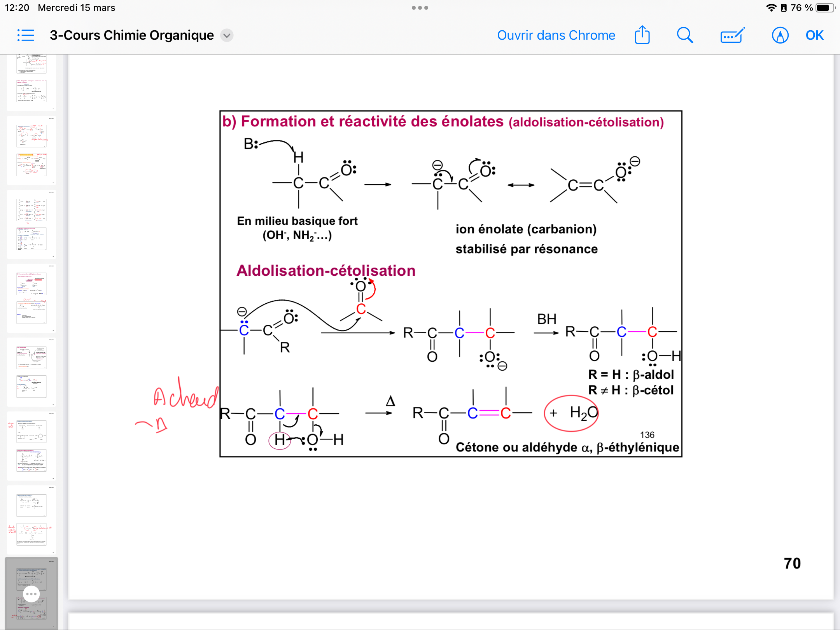Open search with magnifying glass icon
840x630 pixels.
click(x=684, y=35)
